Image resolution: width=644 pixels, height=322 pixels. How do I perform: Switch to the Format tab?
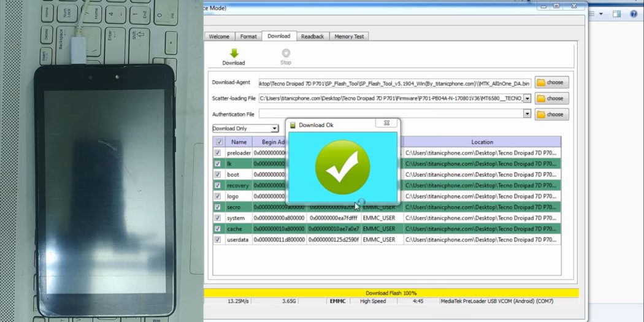[x=248, y=37]
